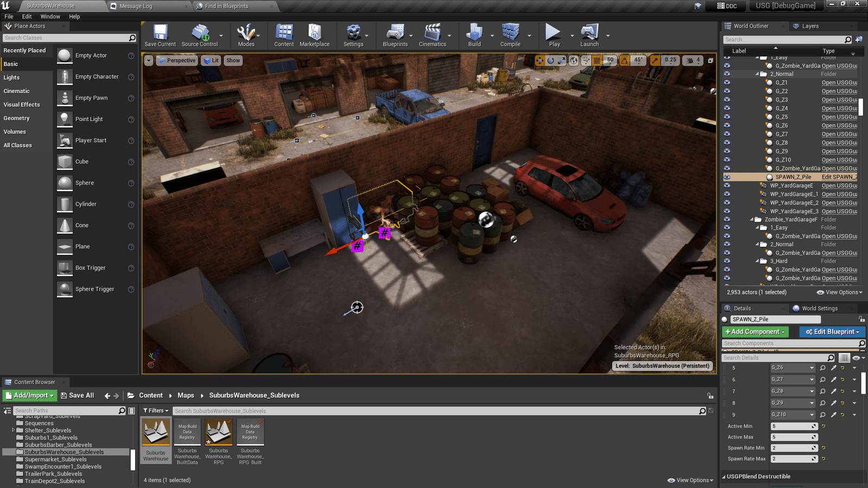
Task: Click the Add Component button
Action: pyautogui.click(x=755, y=332)
